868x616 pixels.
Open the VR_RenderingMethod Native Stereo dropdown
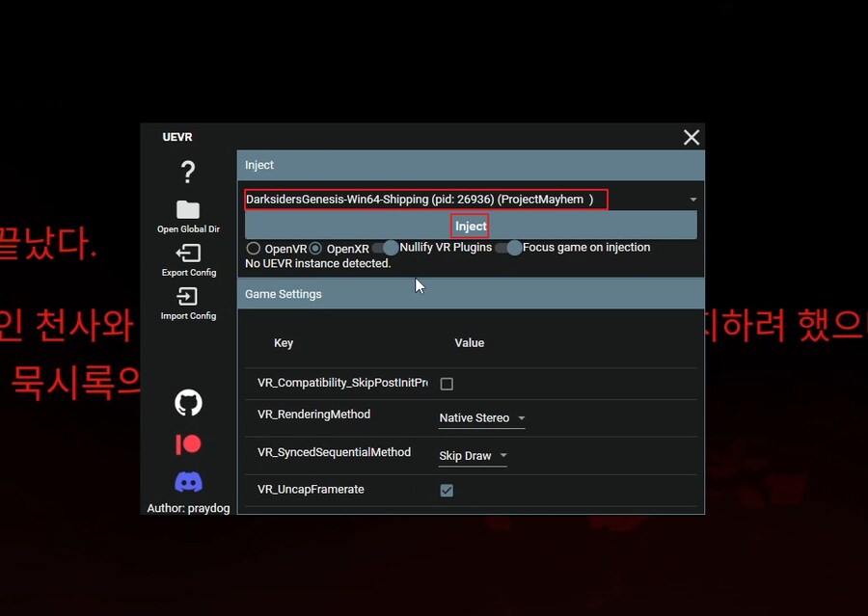click(x=481, y=418)
